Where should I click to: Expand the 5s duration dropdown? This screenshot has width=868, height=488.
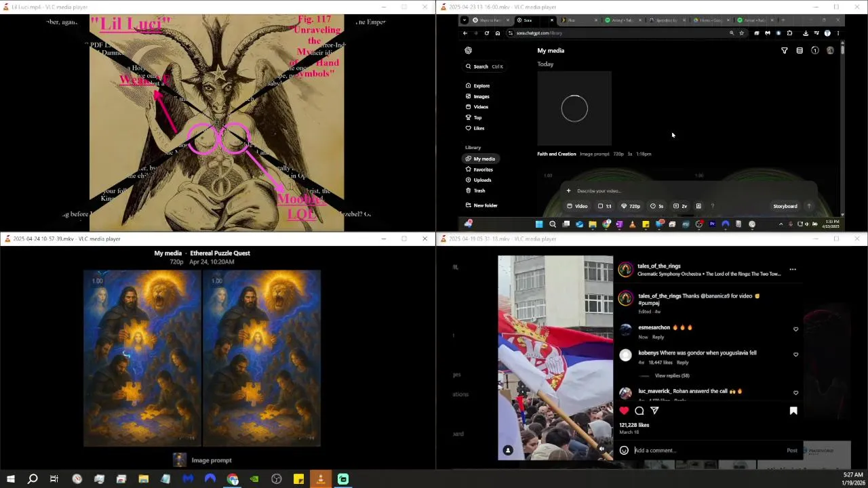point(657,206)
